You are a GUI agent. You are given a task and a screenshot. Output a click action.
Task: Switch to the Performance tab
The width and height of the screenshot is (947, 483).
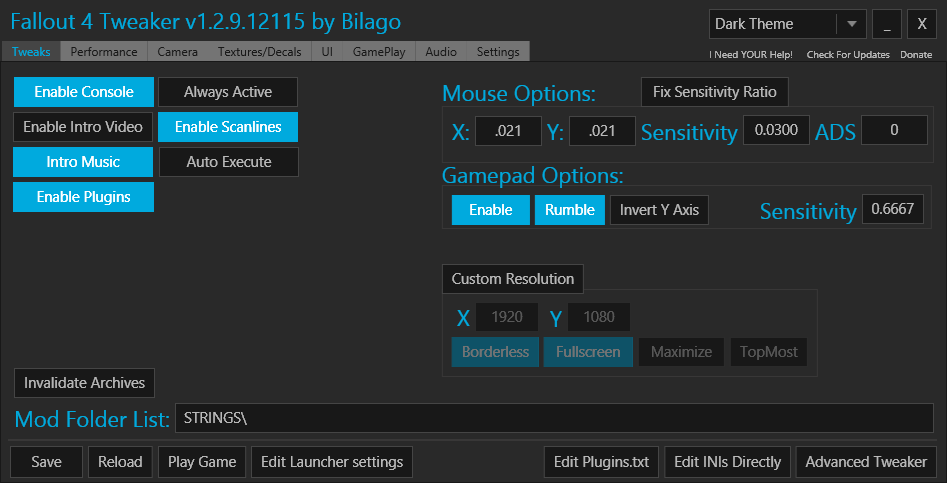[104, 52]
